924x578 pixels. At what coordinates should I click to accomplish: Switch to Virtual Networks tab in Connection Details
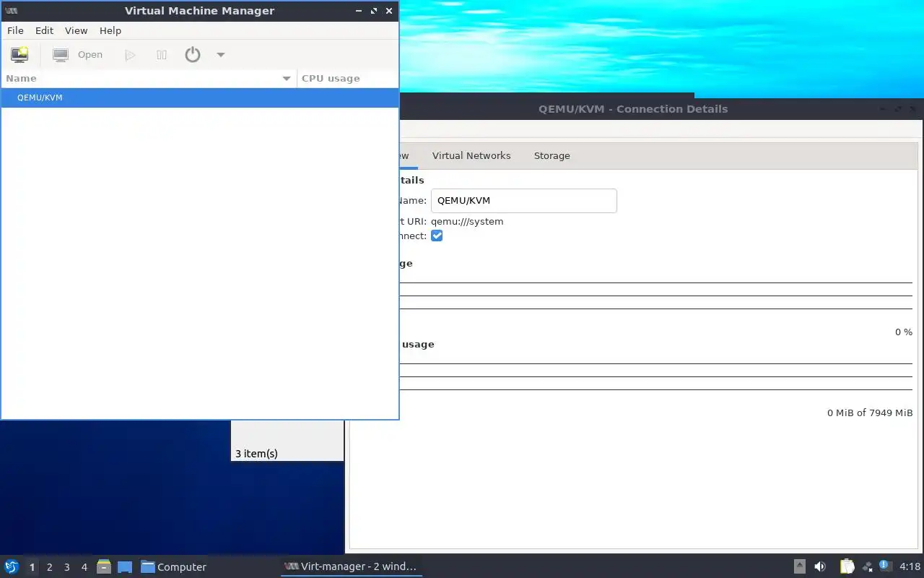(x=471, y=155)
